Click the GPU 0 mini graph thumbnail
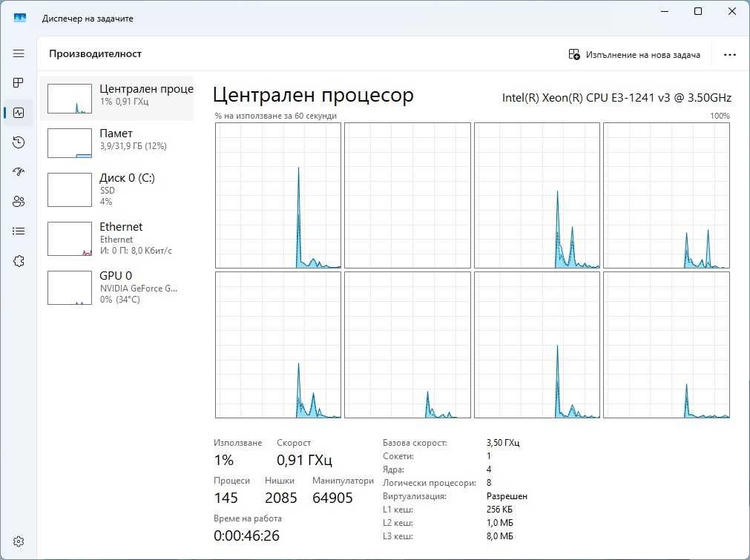Viewport: 750px width, 560px height. tap(70, 288)
